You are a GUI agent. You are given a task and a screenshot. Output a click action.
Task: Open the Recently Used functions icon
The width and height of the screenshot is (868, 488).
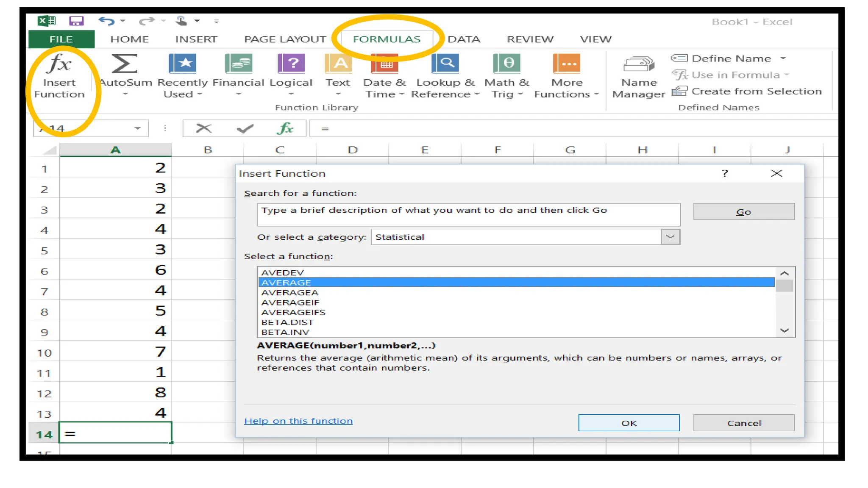coord(182,64)
